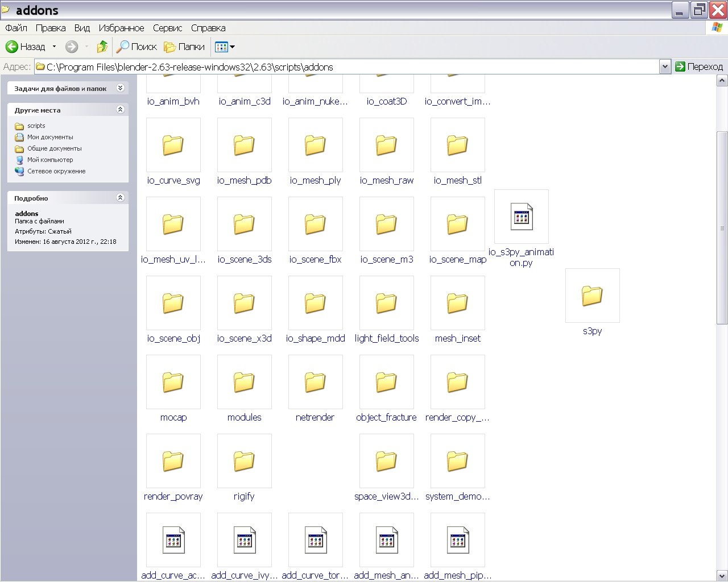Image resolution: width=728 pixels, height=582 pixels.
Task: Collapse the Подробно details panel
Action: pos(120,198)
